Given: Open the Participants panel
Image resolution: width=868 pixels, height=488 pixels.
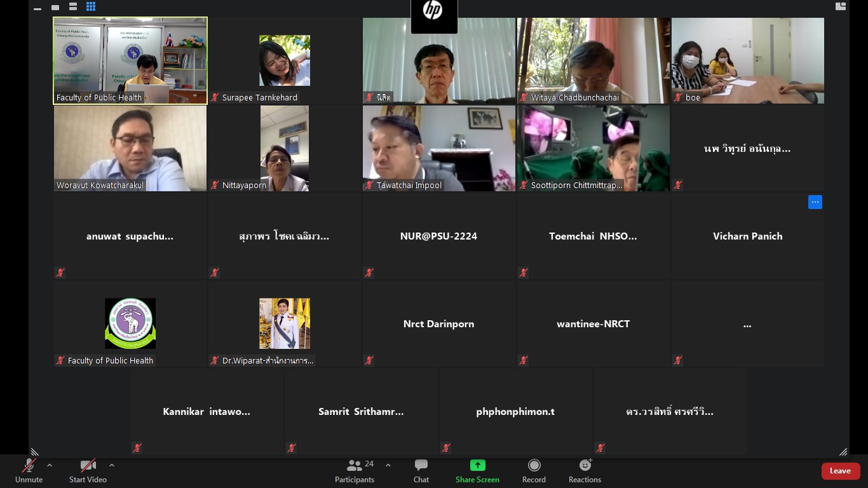Looking at the screenshot, I should 355,471.
